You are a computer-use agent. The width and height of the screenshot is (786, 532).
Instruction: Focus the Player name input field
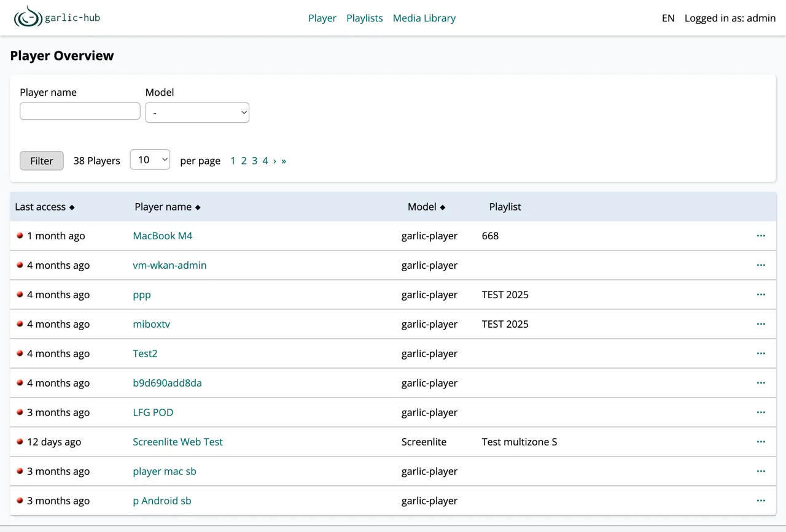[80, 111]
